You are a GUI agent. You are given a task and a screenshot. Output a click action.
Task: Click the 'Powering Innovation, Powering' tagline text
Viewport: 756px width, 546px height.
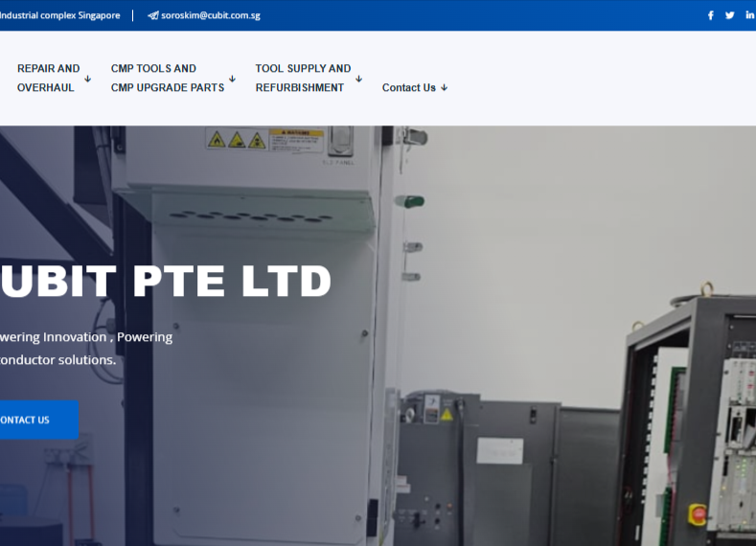86,337
